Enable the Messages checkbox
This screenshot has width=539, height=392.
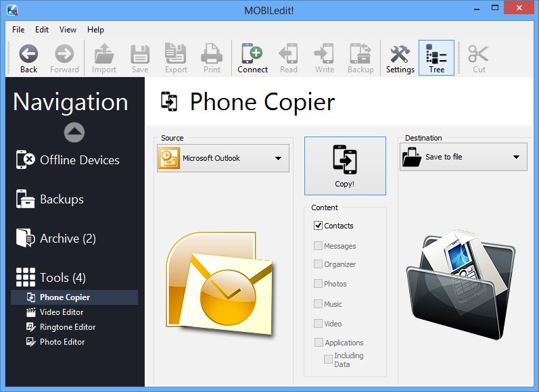pos(319,246)
